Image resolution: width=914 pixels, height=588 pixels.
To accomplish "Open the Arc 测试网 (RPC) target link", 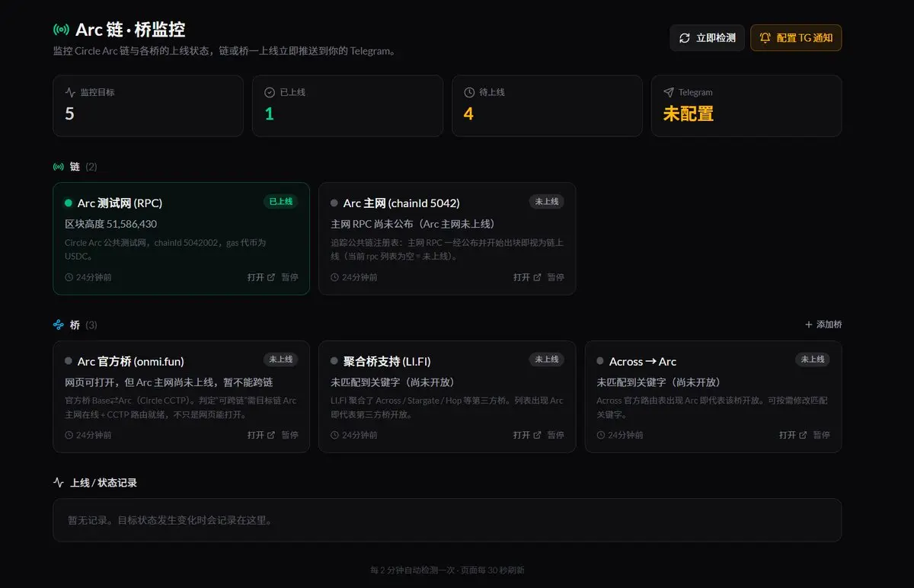I will [261, 277].
